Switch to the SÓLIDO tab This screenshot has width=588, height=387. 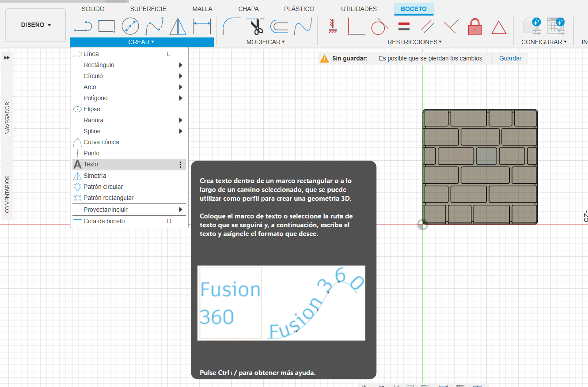pyautogui.click(x=93, y=9)
